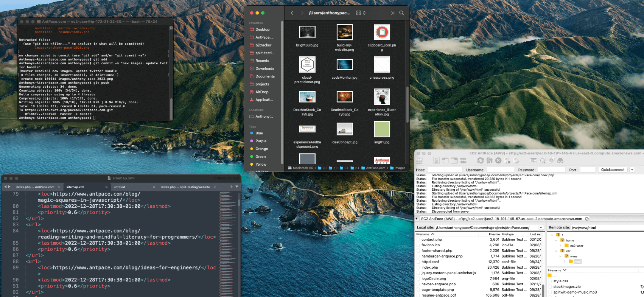644x297 pixels.
Task: Select brightBulb.jpg thumbnail in Finder
Action: [307, 32]
